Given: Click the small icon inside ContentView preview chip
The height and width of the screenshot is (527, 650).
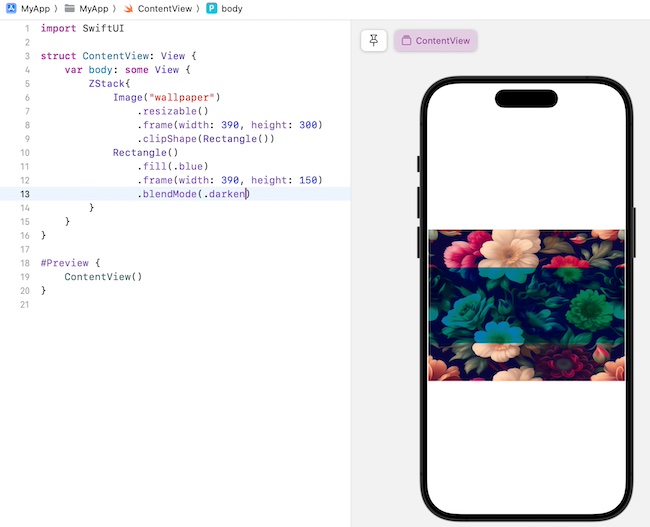Looking at the screenshot, I should (x=406, y=41).
